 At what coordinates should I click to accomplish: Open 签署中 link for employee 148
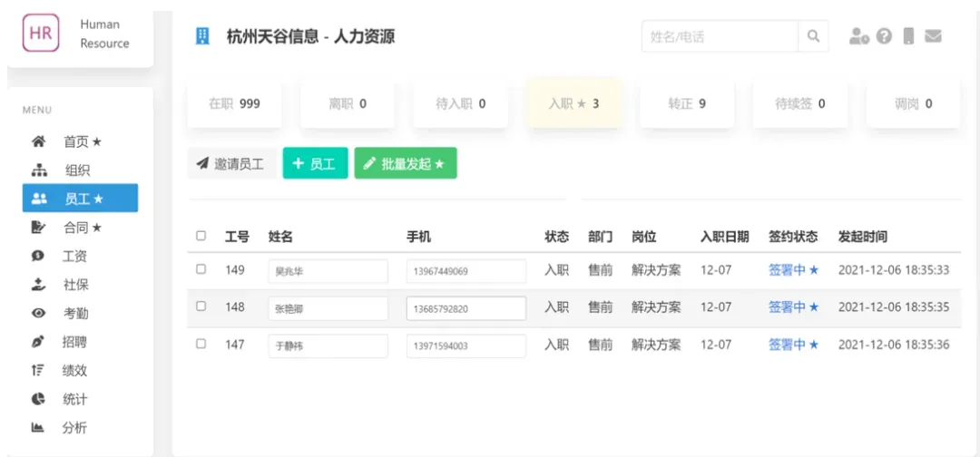pyautogui.click(x=793, y=307)
